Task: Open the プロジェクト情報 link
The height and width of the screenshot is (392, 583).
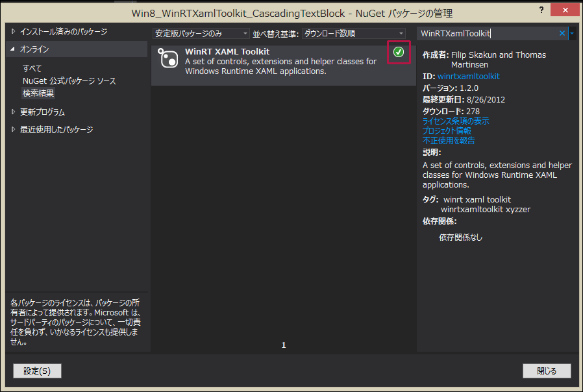Action: 447,131
